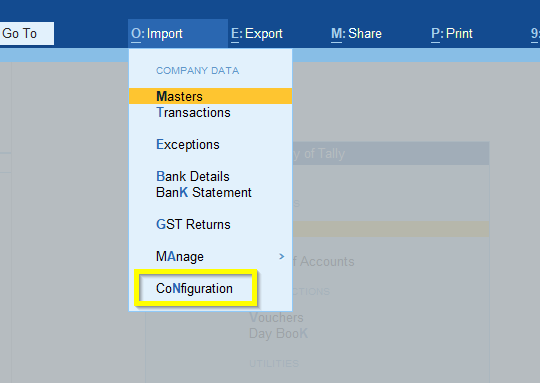
Task: Select BanK Statement entry
Action: pos(204,193)
